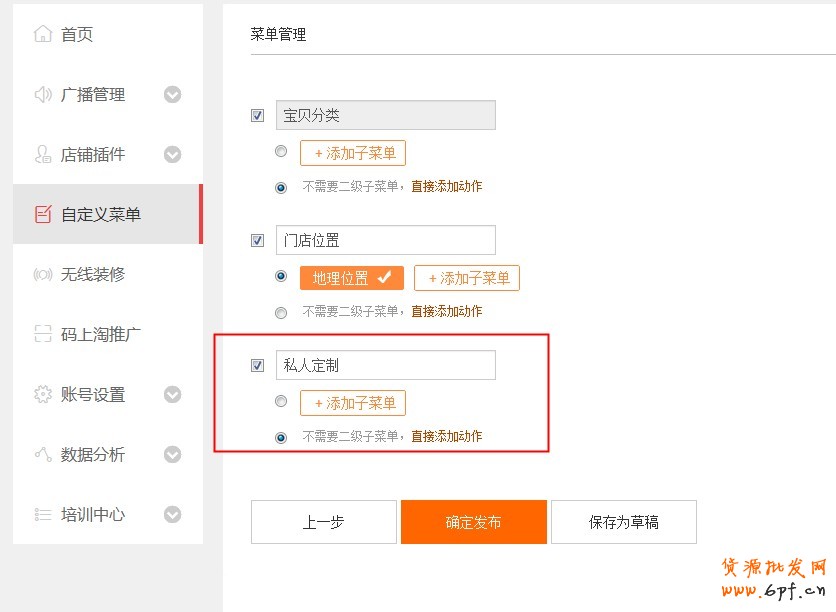Click the 账号设置 gear icon
The width and height of the screenshot is (836, 612).
42,394
